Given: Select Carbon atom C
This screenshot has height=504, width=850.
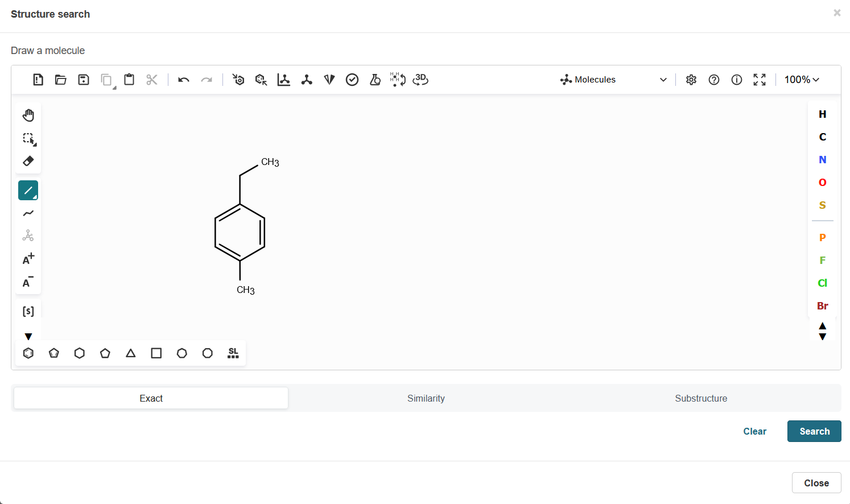Looking at the screenshot, I should point(823,137).
